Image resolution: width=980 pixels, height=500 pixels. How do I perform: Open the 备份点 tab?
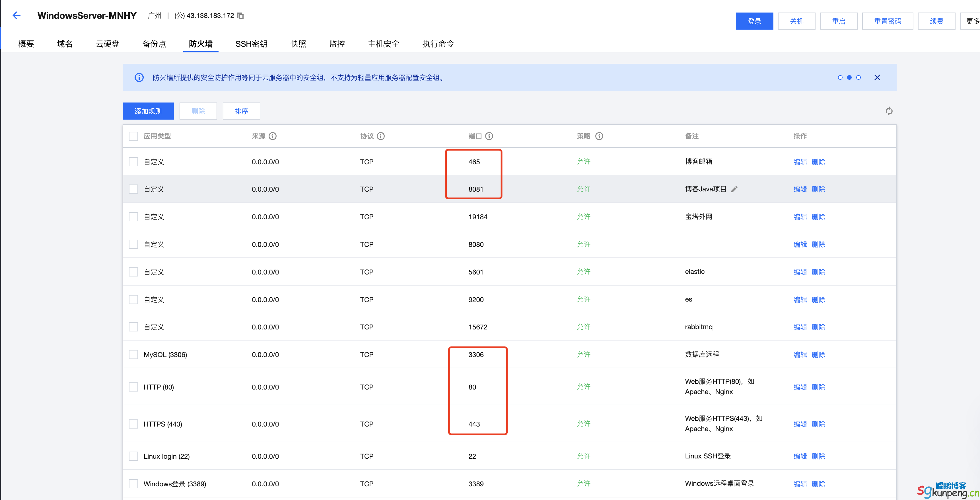click(x=154, y=44)
